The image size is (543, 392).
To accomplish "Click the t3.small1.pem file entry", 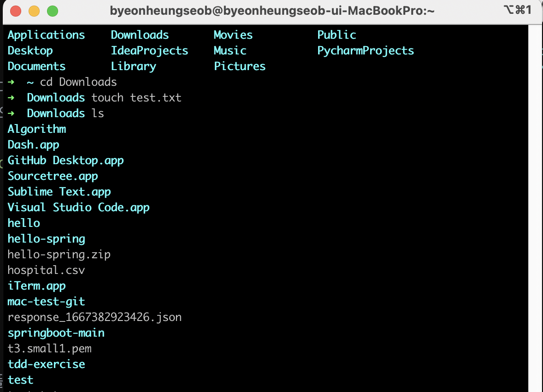I will [49, 349].
